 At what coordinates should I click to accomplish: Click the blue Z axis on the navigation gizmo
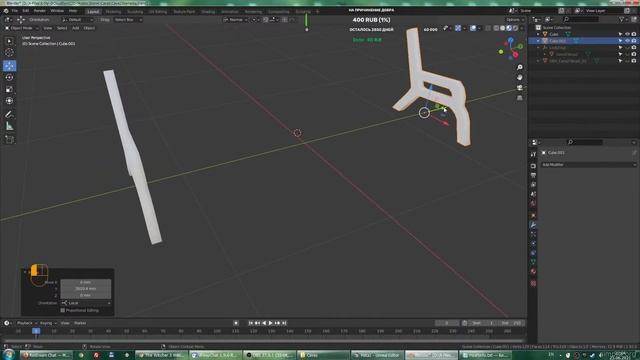pos(511,40)
